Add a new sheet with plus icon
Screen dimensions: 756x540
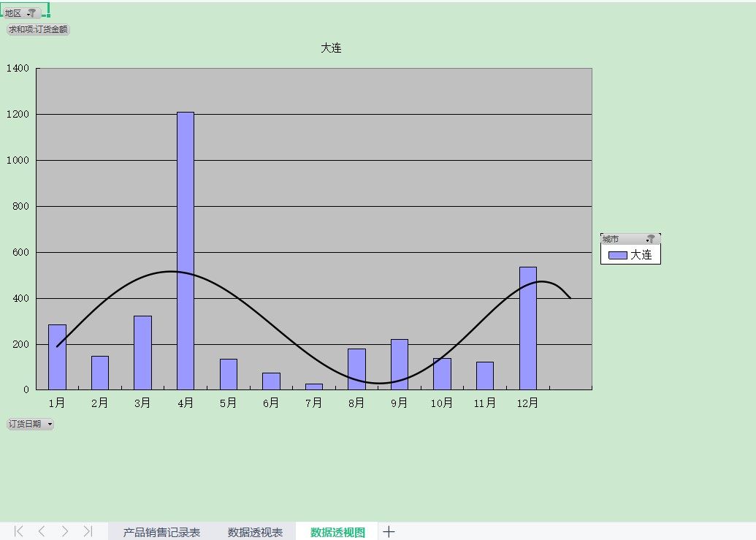click(x=389, y=532)
